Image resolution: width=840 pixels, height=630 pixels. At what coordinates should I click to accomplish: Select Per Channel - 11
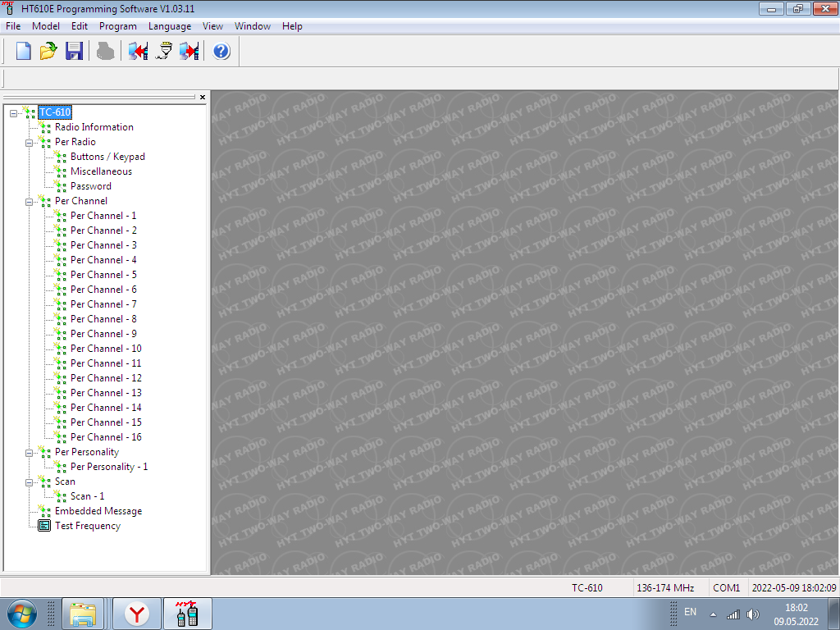click(x=106, y=363)
